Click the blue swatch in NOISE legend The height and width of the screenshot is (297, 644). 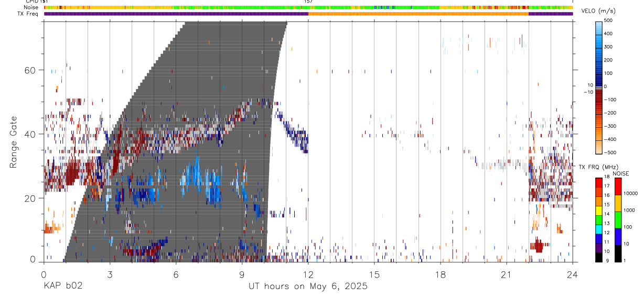(618, 237)
